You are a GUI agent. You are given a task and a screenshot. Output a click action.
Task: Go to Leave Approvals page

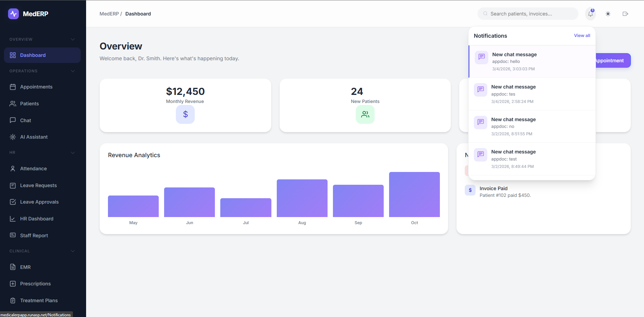[x=39, y=202]
